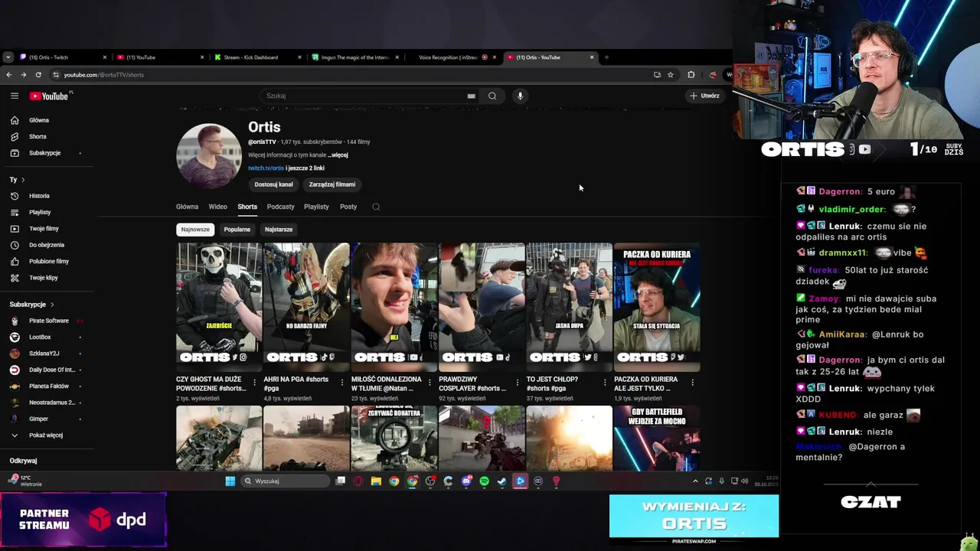Open the CZY GHOST MA DUŻE short thumbnail
Image resolution: width=980 pixels, height=551 pixels.
(219, 307)
